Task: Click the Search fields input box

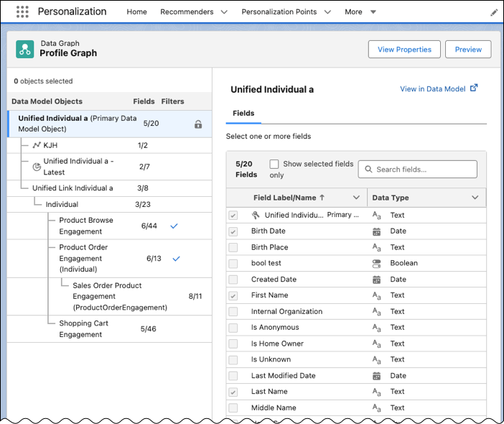Action: (x=418, y=169)
